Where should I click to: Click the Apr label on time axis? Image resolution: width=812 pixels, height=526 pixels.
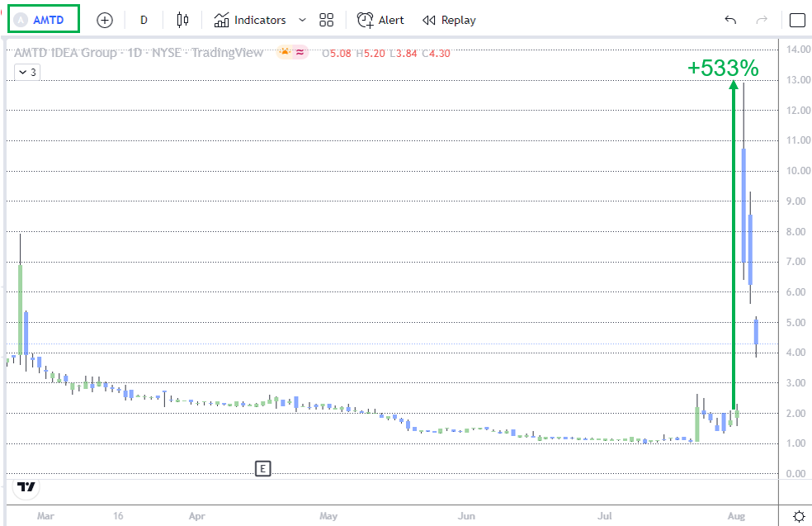(x=196, y=516)
